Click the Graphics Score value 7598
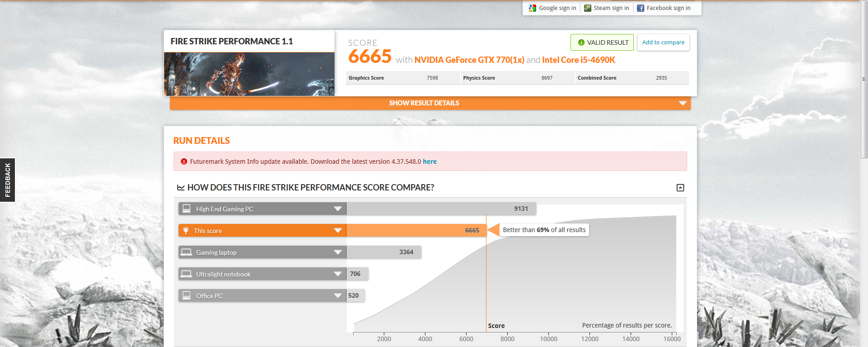Image resolution: width=868 pixels, height=347 pixels. [432, 78]
